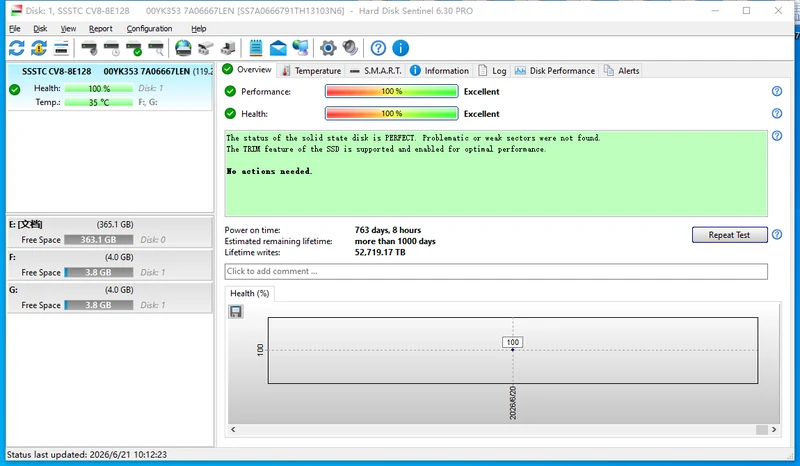Click the comment input field
Viewport: 800px width, 466px height.
[x=496, y=272]
